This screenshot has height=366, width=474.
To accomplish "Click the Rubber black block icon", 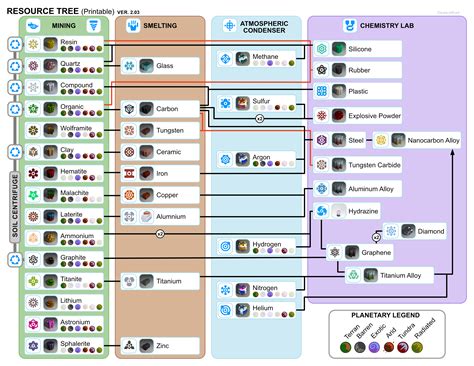I will 339,70.
